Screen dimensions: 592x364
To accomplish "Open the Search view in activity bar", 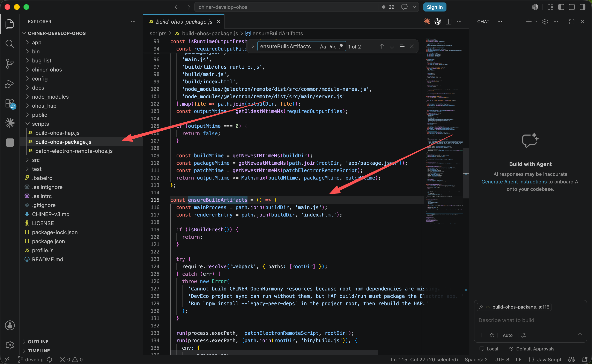I will [10, 44].
